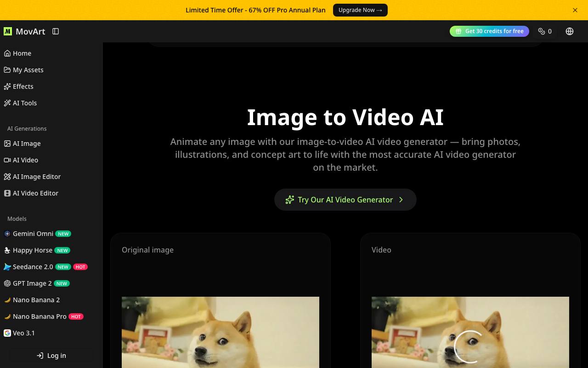Screen dimensions: 588x368
Task: Click the AI Video Editor film icon
Action: (7, 193)
